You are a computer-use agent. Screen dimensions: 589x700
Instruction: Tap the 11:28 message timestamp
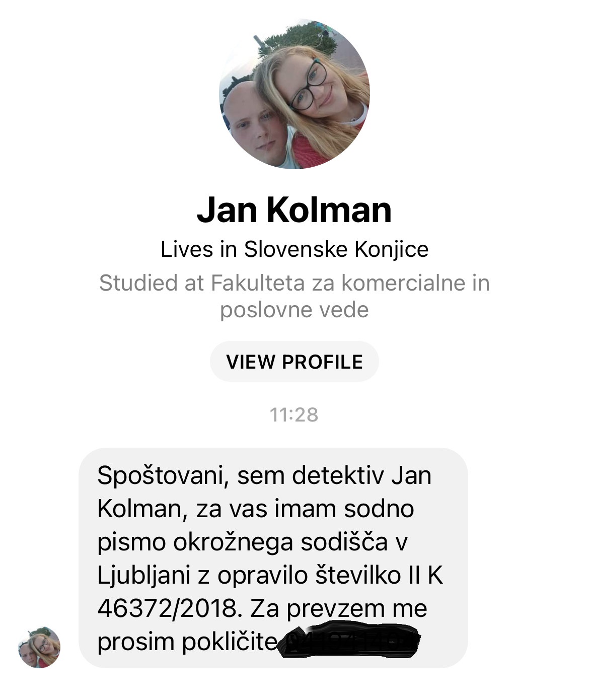294,415
